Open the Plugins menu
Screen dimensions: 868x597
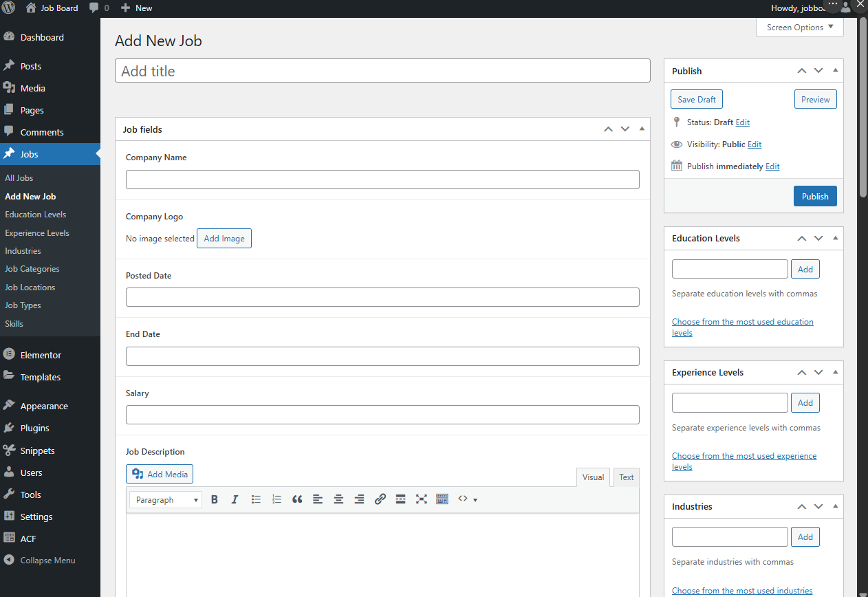click(x=34, y=428)
